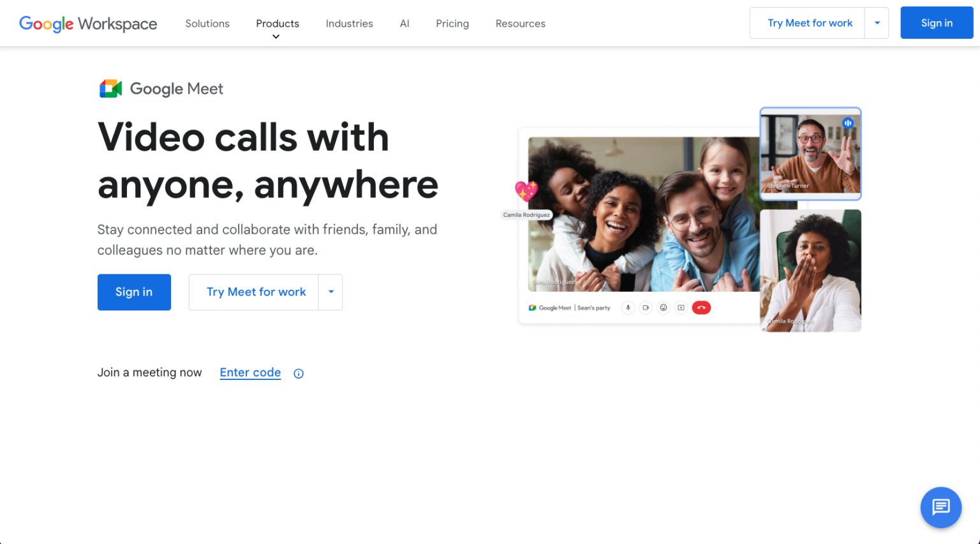Image resolution: width=980 pixels, height=544 pixels.
Task: Open the Solutions menu
Action: [x=207, y=23]
